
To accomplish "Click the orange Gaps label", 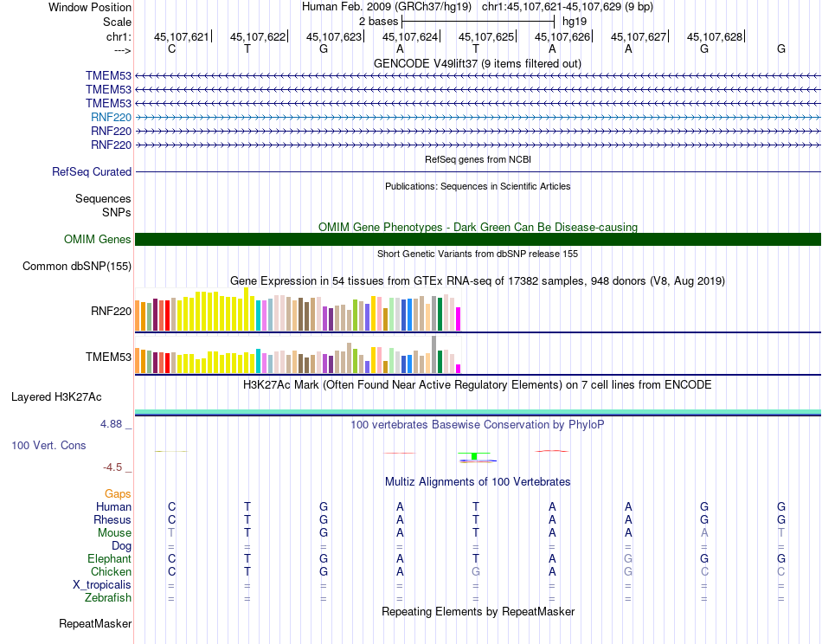I will click(x=118, y=493).
